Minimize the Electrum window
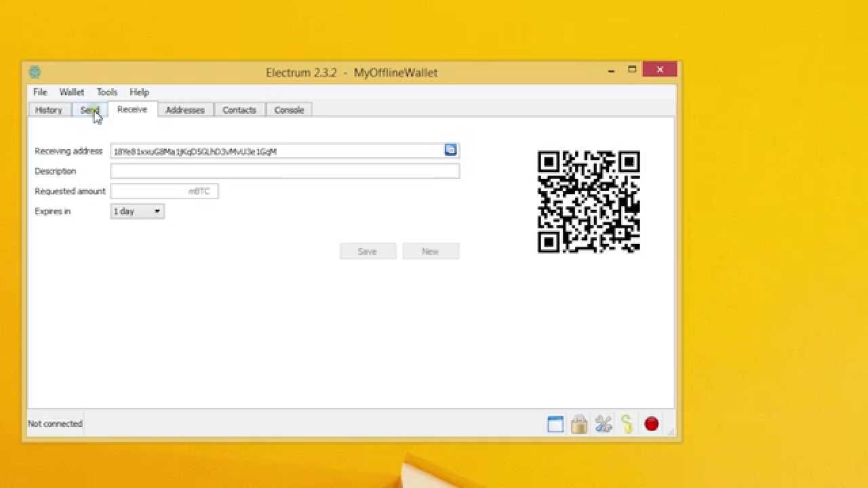The width and height of the screenshot is (868, 488). (x=612, y=70)
